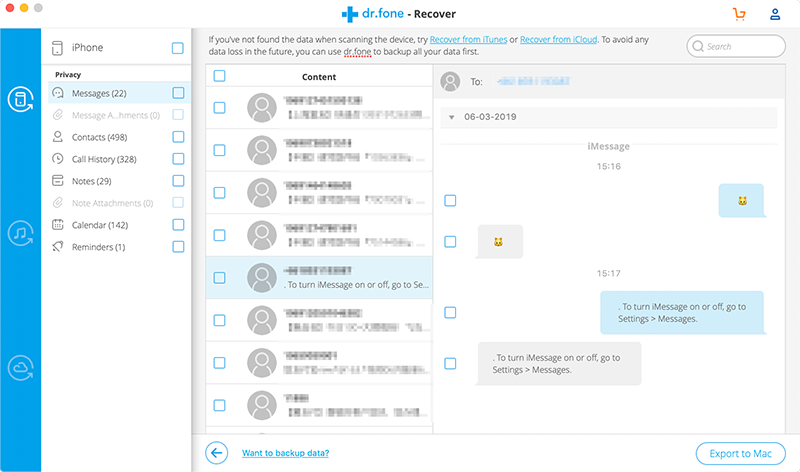Open the Recover from iCloud link
800x472 pixels.
coord(559,39)
